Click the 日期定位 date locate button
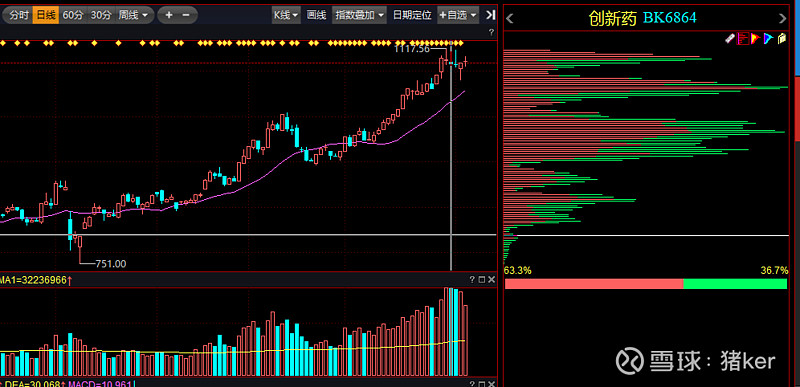The image size is (800, 387). [412, 15]
